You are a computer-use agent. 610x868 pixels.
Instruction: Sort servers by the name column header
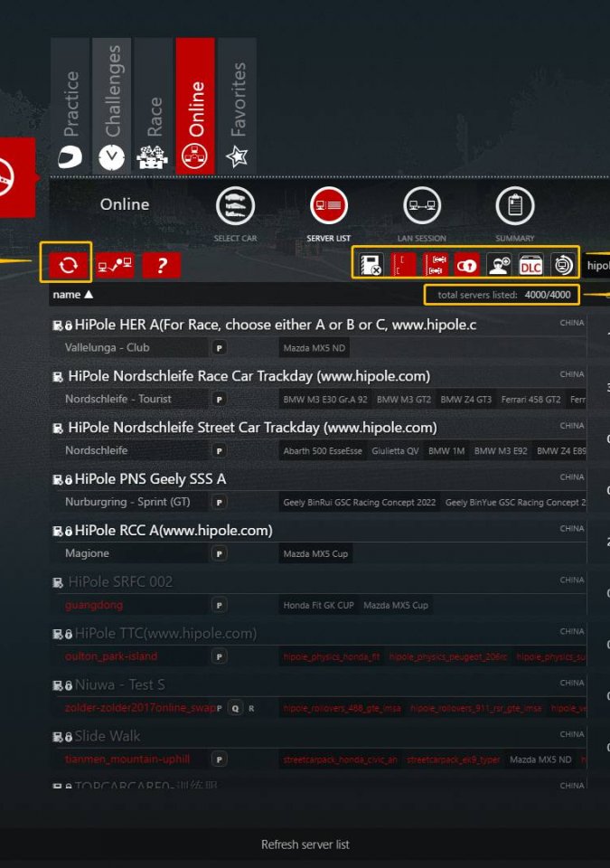(72, 295)
